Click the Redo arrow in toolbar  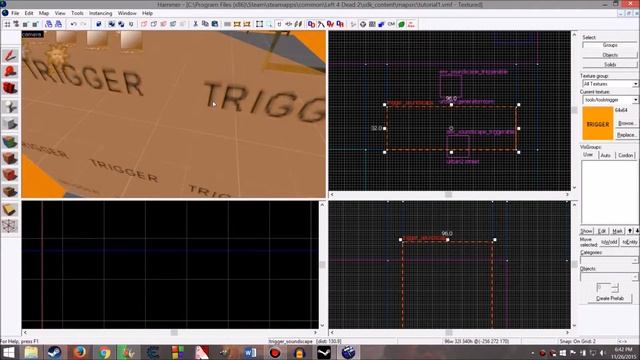pos(84,24)
